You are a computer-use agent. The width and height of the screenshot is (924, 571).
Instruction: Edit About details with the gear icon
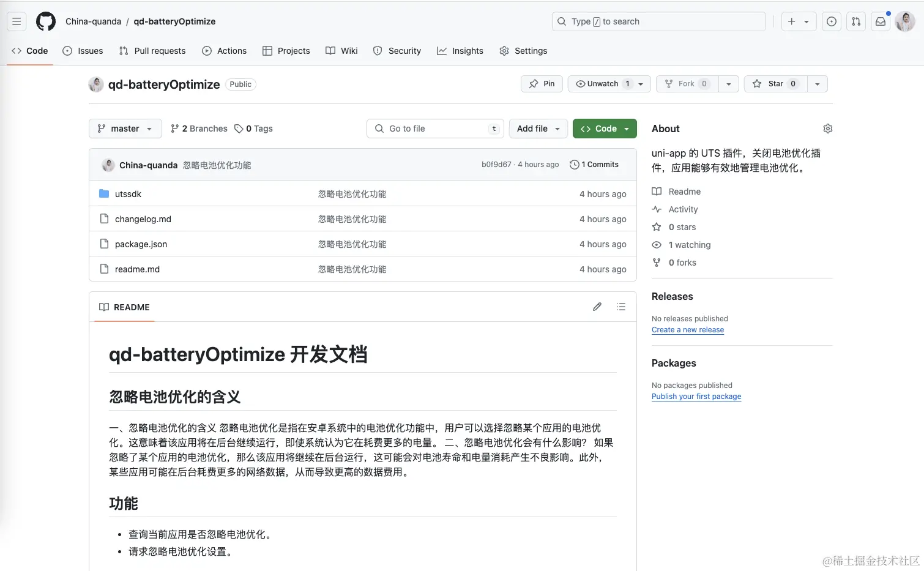click(x=828, y=129)
